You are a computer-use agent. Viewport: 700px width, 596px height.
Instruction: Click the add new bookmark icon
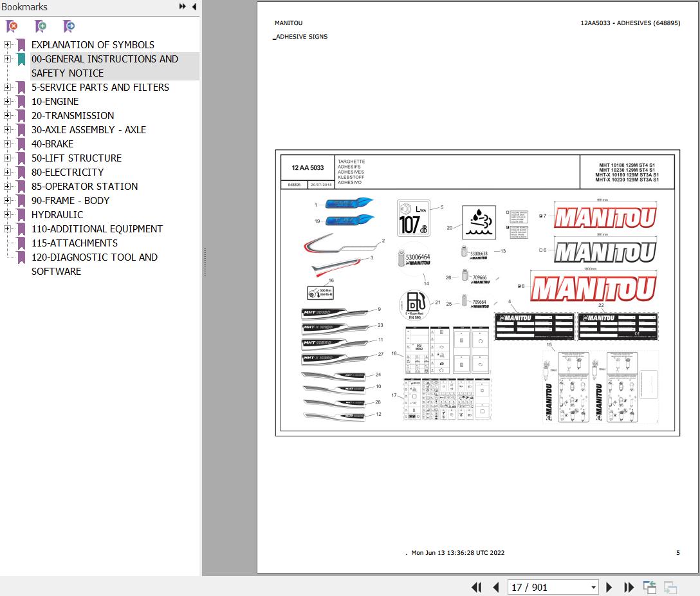(41, 26)
